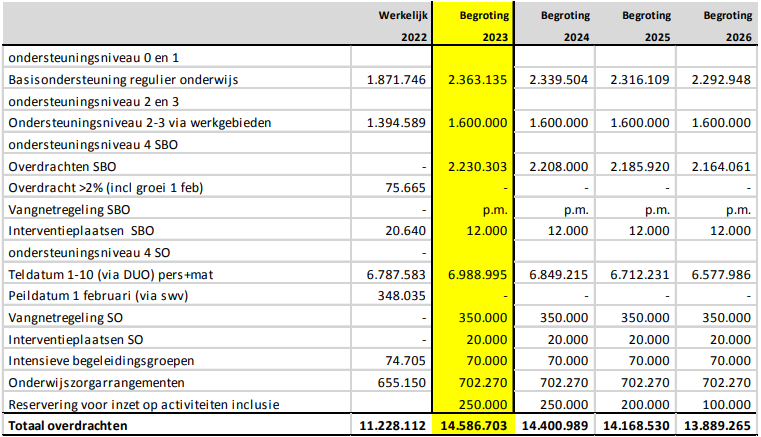Click the value 2.185.920
The image size is (761, 437).
click(x=640, y=167)
